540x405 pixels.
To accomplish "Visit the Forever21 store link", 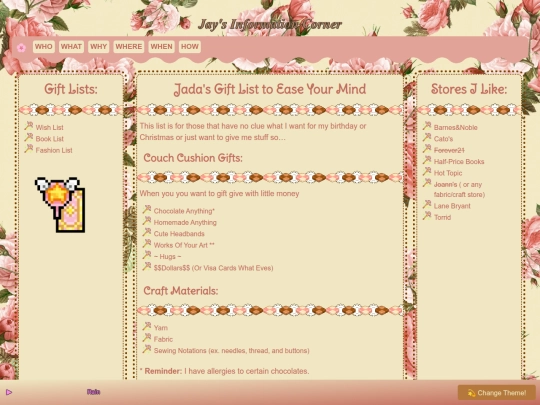I will coord(449,150).
